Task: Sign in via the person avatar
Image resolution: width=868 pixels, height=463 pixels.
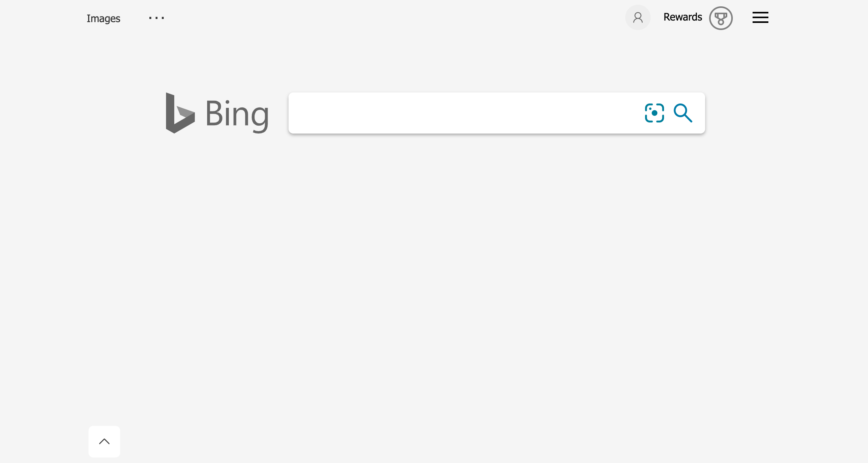Action: 638,17
